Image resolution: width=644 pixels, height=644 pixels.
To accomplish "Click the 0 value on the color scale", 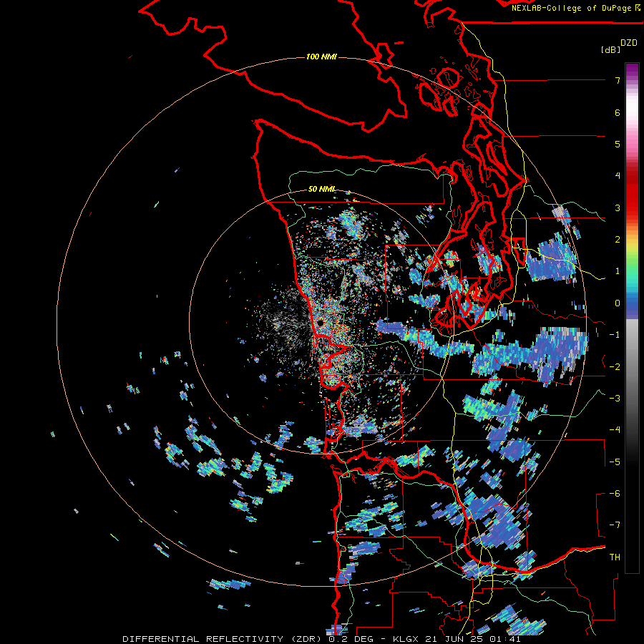I will [618, 303].
